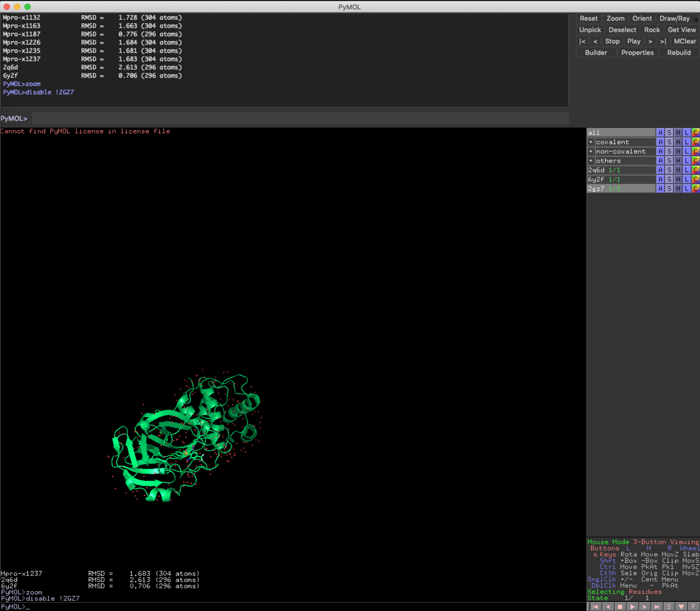Step back one frame in bottom playback bar

[x=608, y=607]
